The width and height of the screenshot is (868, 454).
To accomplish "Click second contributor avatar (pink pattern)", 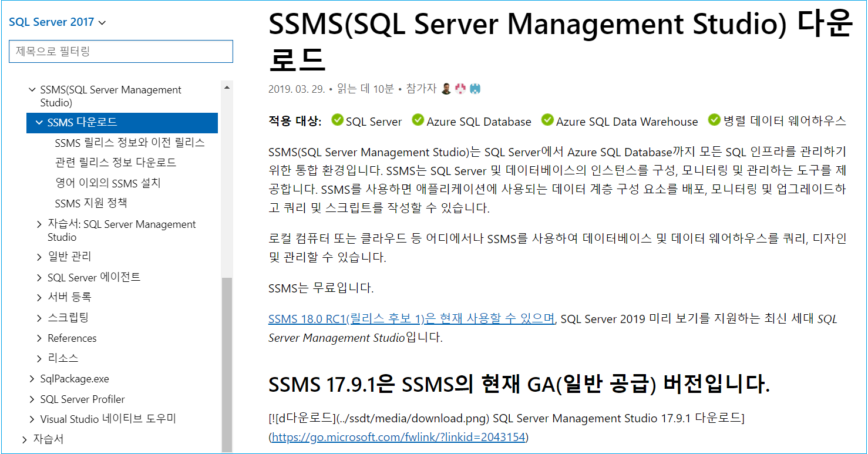I will (460, 89).
